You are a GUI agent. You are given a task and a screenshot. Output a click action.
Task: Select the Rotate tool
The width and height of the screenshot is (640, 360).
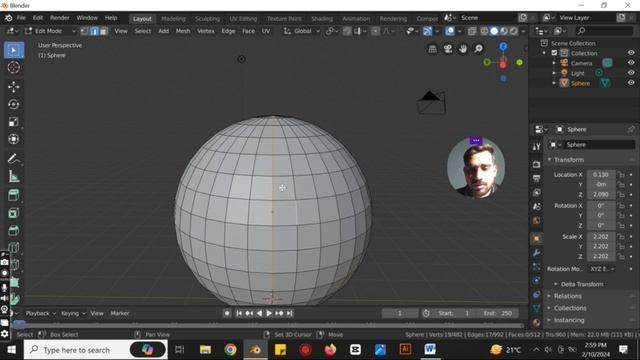coord(13,104)
